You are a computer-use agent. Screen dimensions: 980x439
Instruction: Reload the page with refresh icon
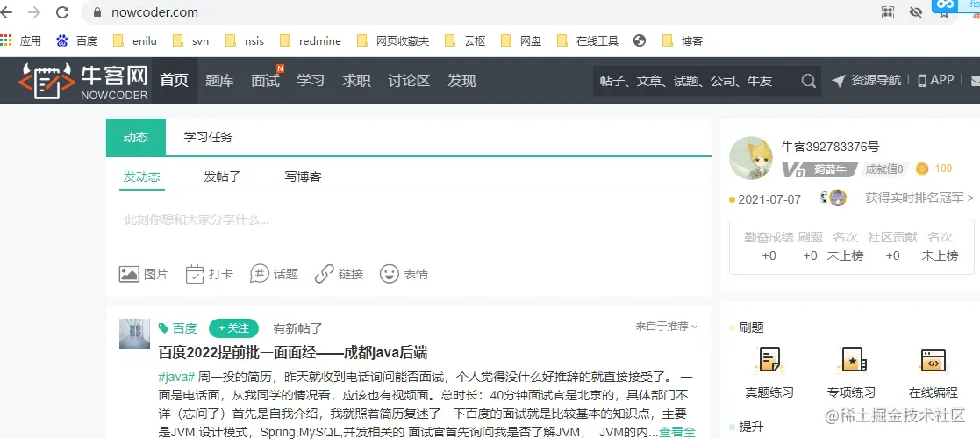tap(62, 12)
